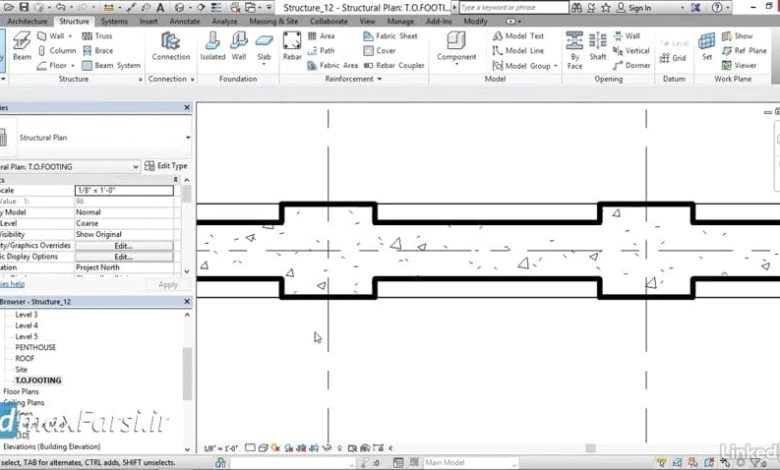
Task: Select Shaft opening tool
Action: click(x=597, y=46)
